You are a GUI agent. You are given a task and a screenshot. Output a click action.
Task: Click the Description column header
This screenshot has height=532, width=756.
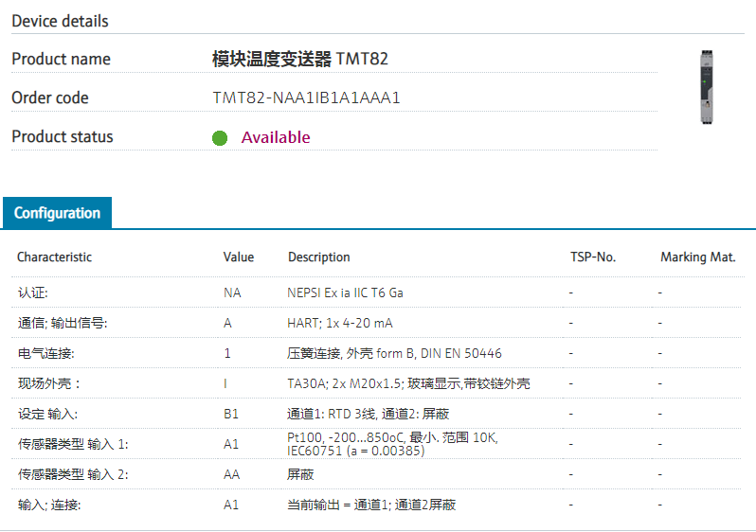[x=319, y=257]
